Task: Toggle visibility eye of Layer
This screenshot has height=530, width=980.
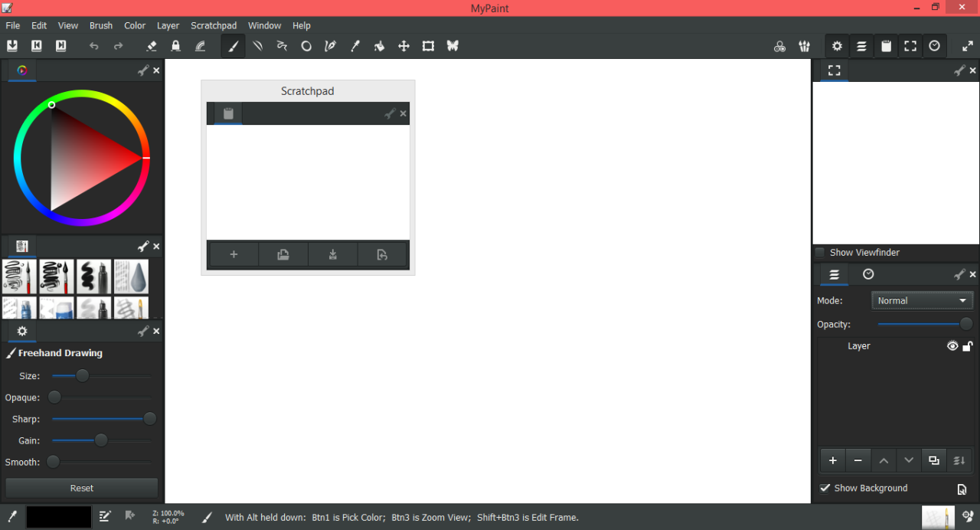Action: point(952,346)
